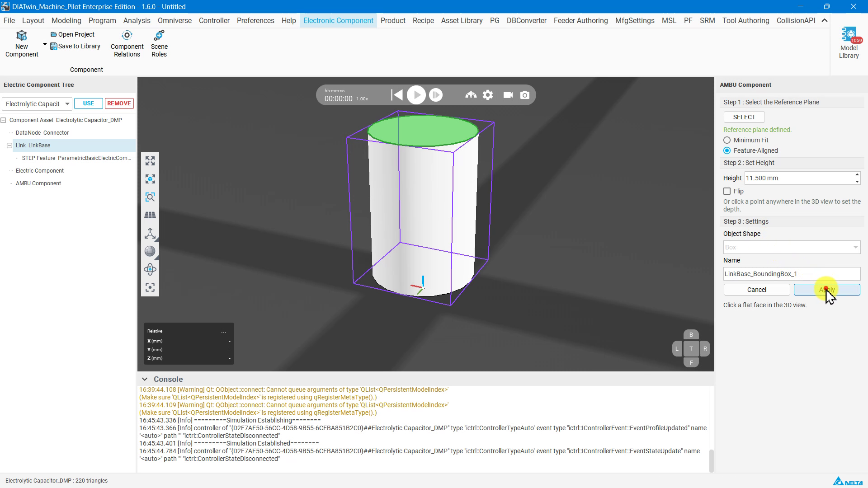Open the Tool Authoring tab
The height and width of the screenshot is (488, 868).
(745, 20)
